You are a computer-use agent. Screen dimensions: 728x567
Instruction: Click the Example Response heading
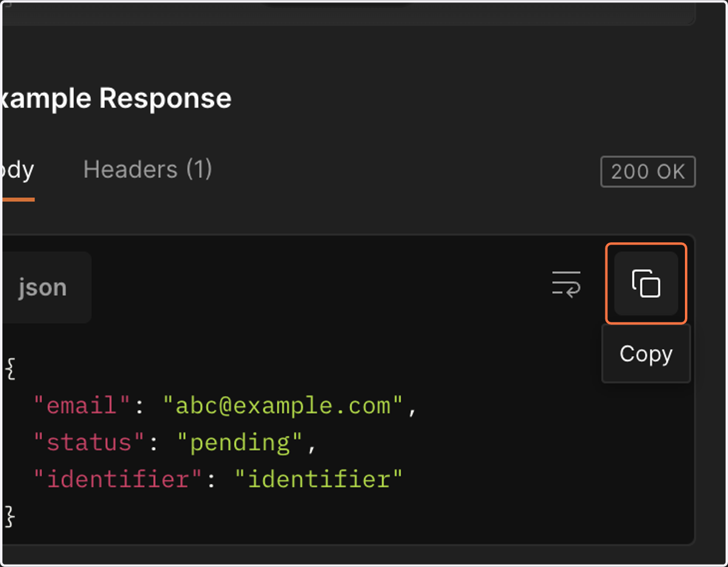coord(116,98)
